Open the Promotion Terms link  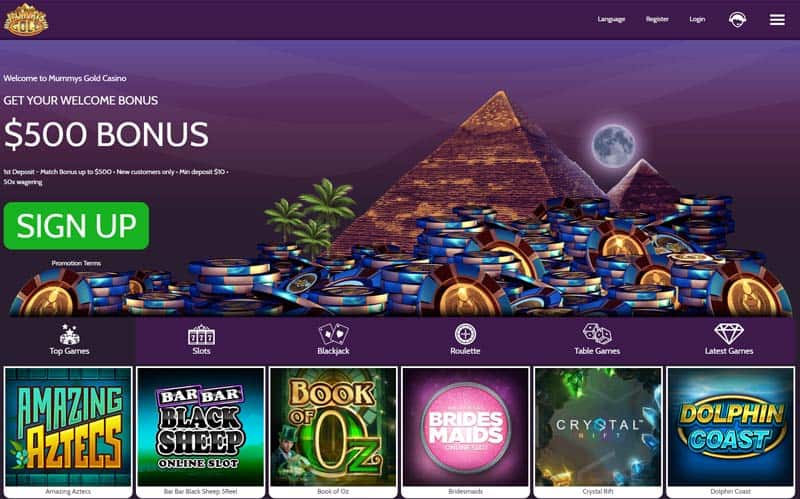click(x=76, y=263)
